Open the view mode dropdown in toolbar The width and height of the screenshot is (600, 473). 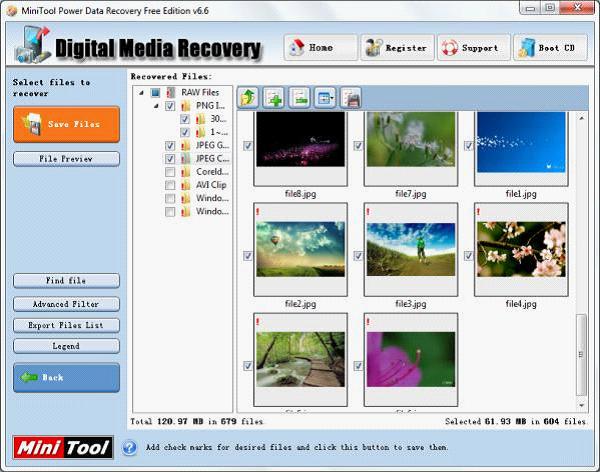point(325,98)
